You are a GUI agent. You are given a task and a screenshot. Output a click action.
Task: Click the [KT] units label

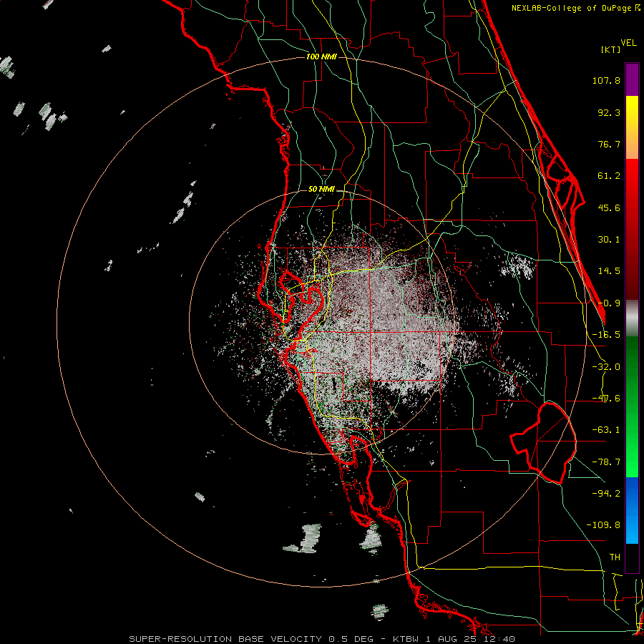[610, 49]
